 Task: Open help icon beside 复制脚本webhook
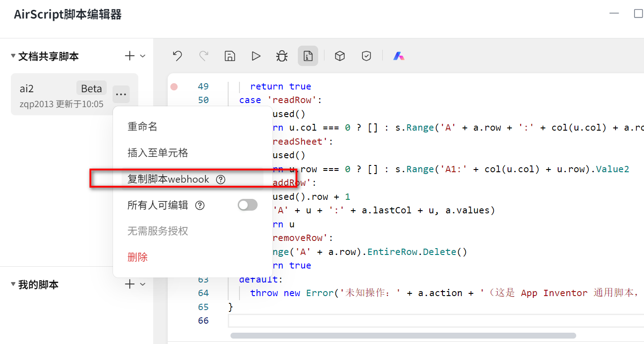click(221, 179)
